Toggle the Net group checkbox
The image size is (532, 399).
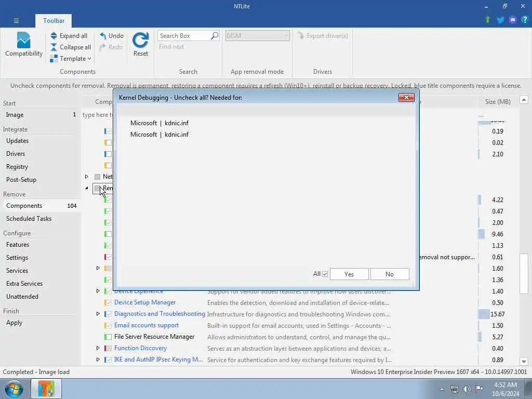pos(97,177)
